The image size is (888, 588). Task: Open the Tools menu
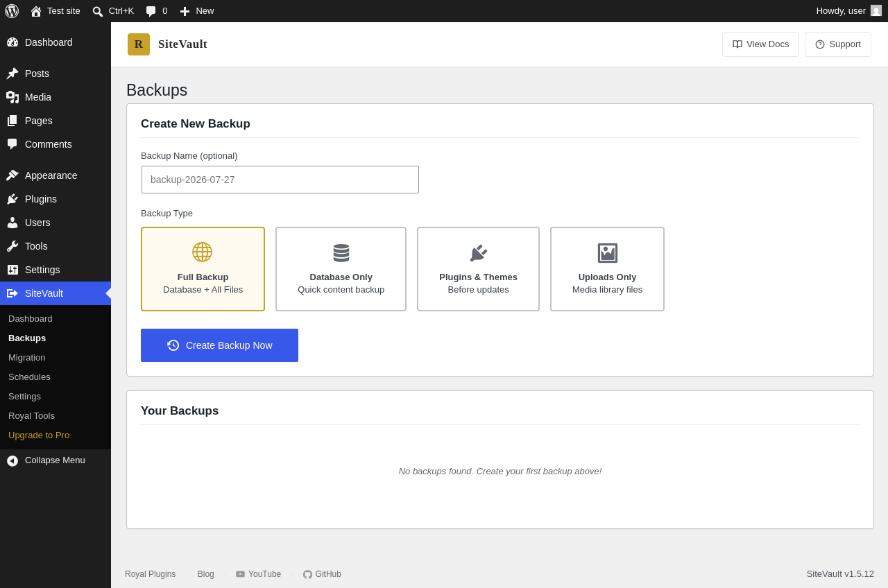coord(55,246)
